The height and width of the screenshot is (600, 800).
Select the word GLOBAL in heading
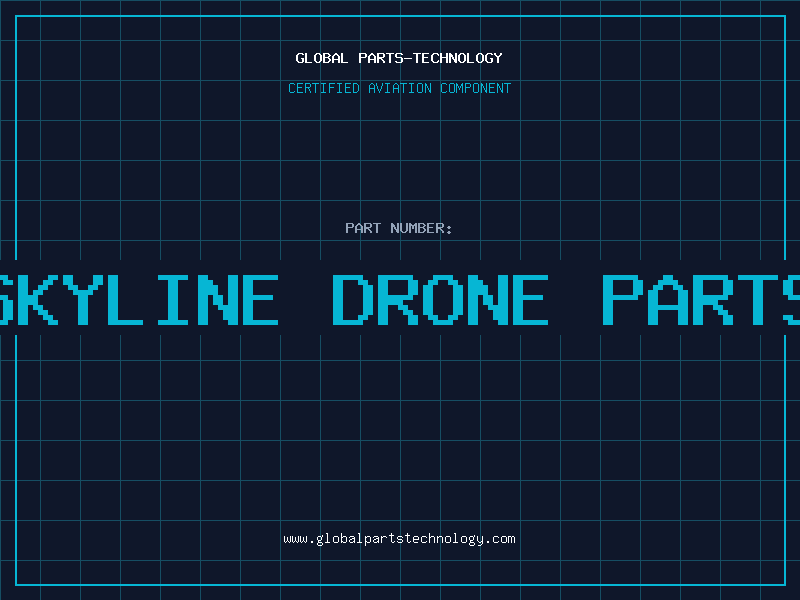[322, 58]
